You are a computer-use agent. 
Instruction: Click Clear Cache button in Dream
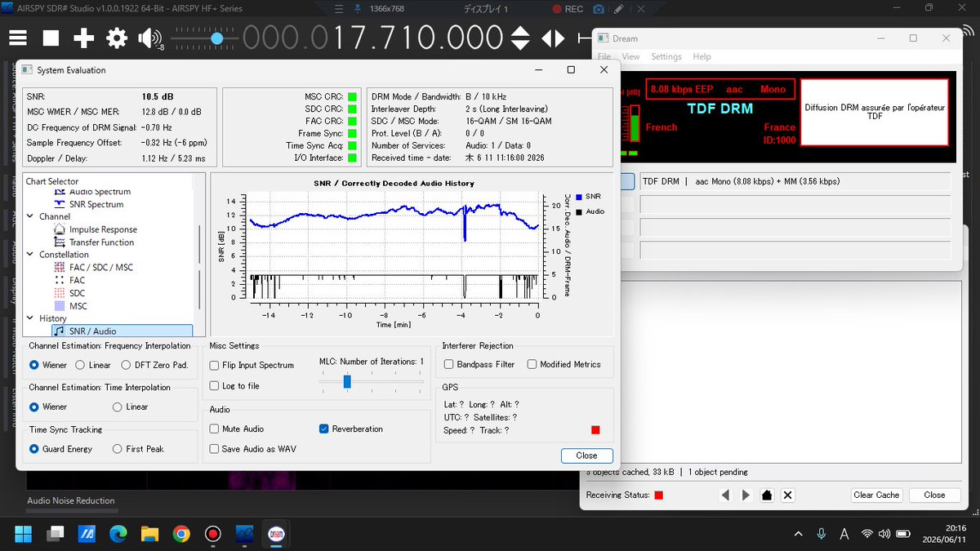click(x=876, y=495)
